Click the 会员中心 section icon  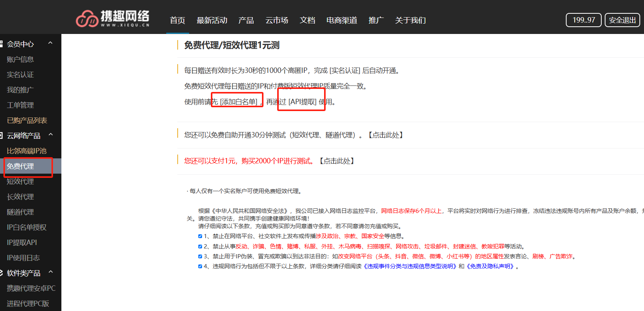pos(1,44)
